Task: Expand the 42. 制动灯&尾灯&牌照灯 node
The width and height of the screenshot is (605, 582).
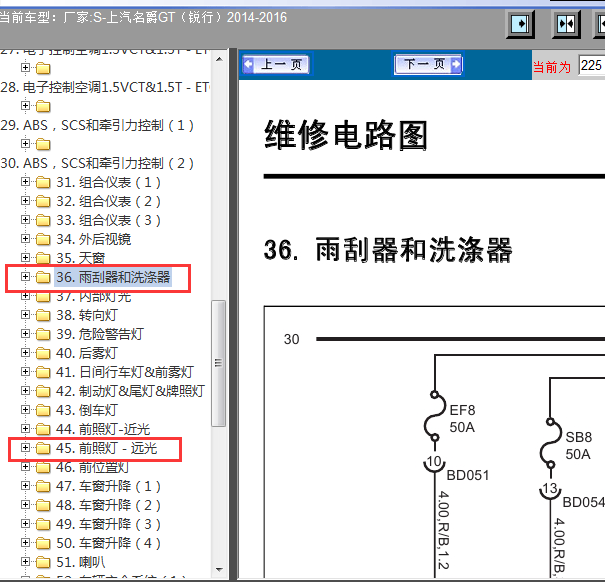Action: point(25,390)
